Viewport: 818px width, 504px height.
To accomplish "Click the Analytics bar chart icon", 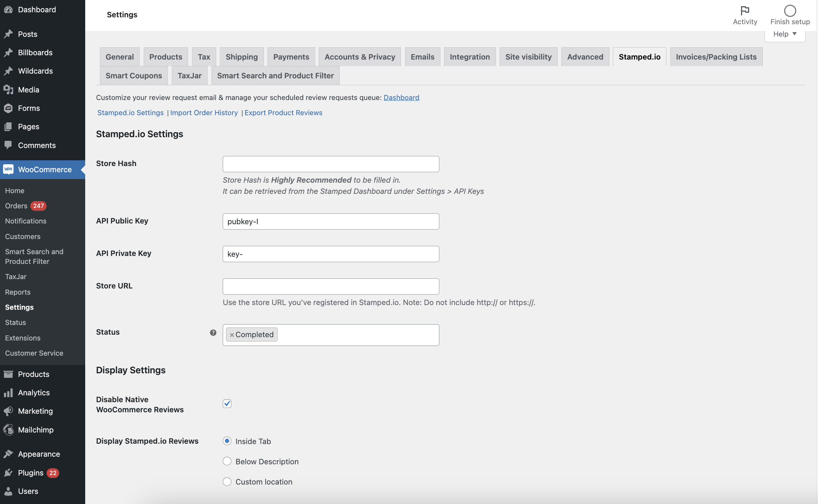I will pos(8,393).
